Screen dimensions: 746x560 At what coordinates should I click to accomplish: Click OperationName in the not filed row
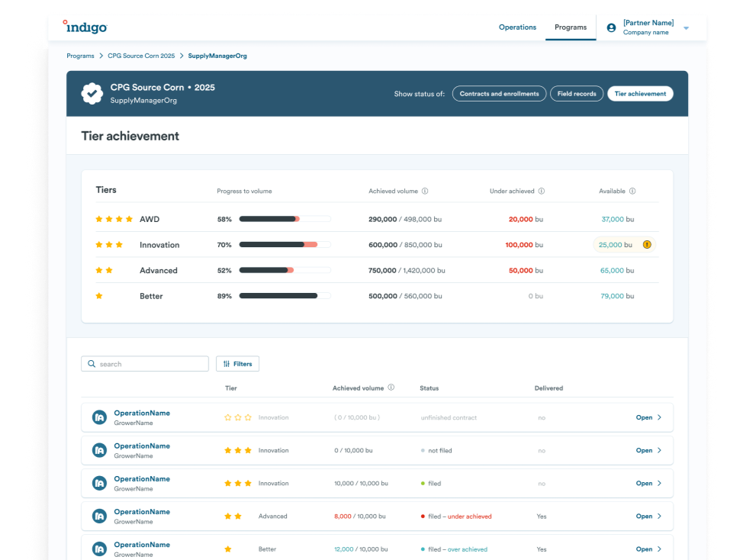tap(142, 446)
